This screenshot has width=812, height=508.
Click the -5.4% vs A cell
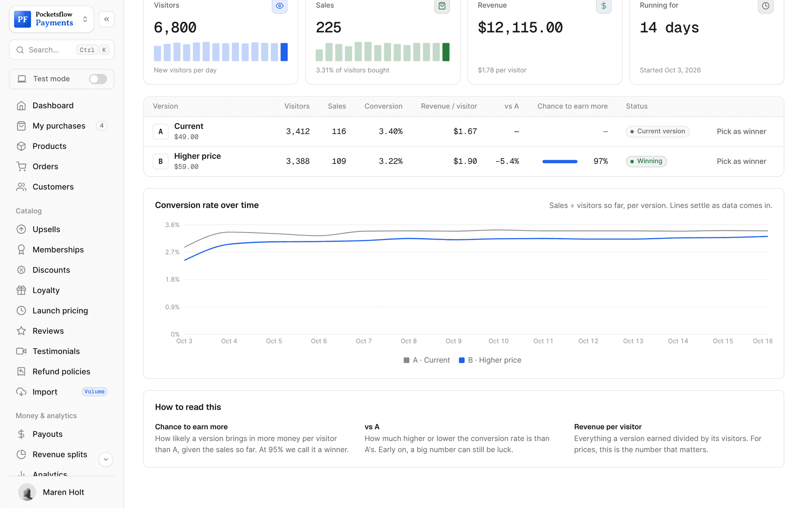pyautogui.click(x=507, y=162)
